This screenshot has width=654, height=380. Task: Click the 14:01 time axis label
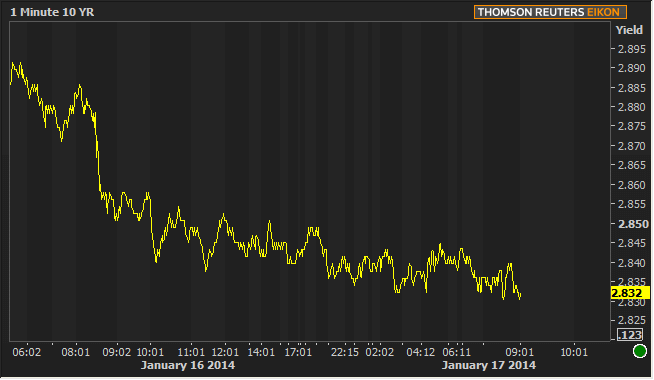click(x=261, y=352)
